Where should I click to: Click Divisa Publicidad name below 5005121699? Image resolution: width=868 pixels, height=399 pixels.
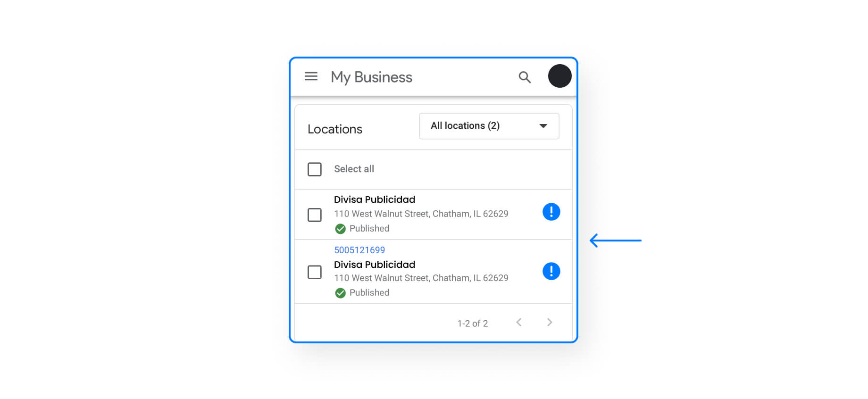[x=375, y=265]
